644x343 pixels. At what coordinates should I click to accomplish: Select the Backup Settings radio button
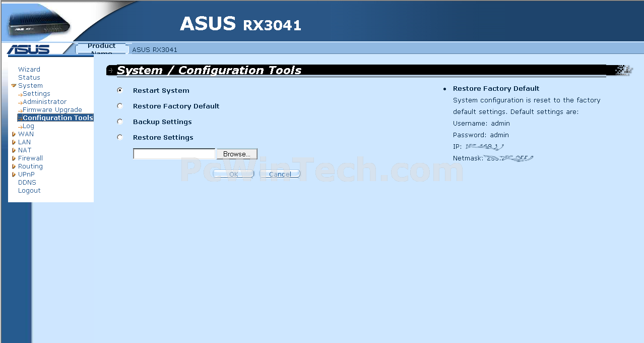click(120, 122)
